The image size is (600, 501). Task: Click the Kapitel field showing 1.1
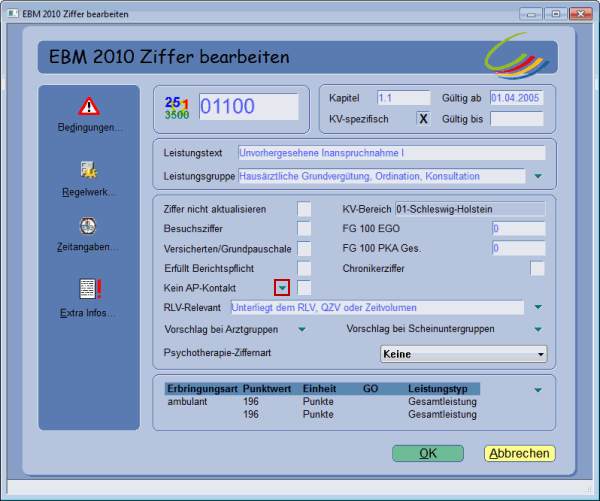click(x=404, y=98)
